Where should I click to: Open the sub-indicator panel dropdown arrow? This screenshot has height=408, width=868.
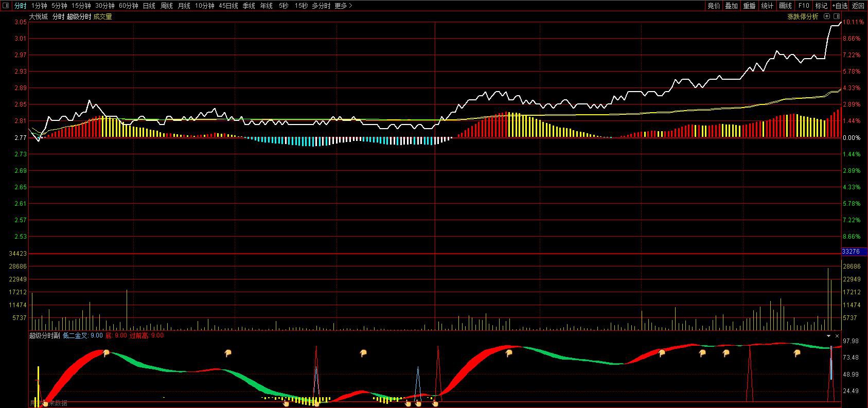(828, 336)
